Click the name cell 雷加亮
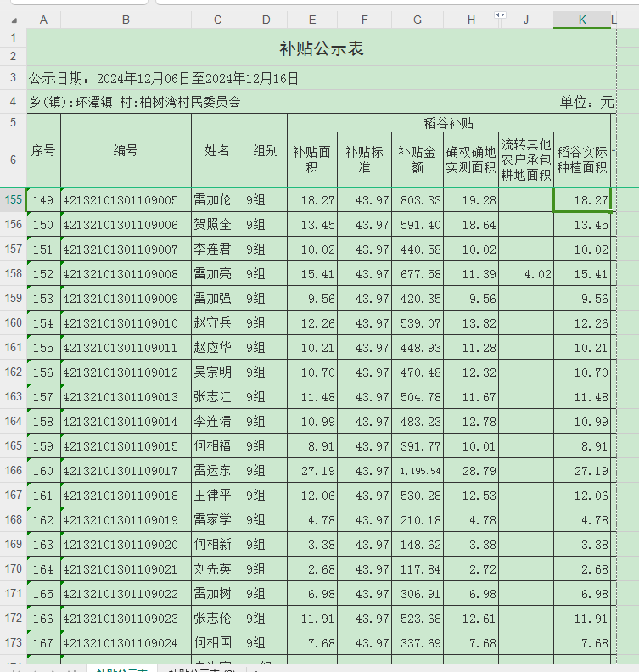The width and height of the screenshot is (639, 672). click(217, 274)
